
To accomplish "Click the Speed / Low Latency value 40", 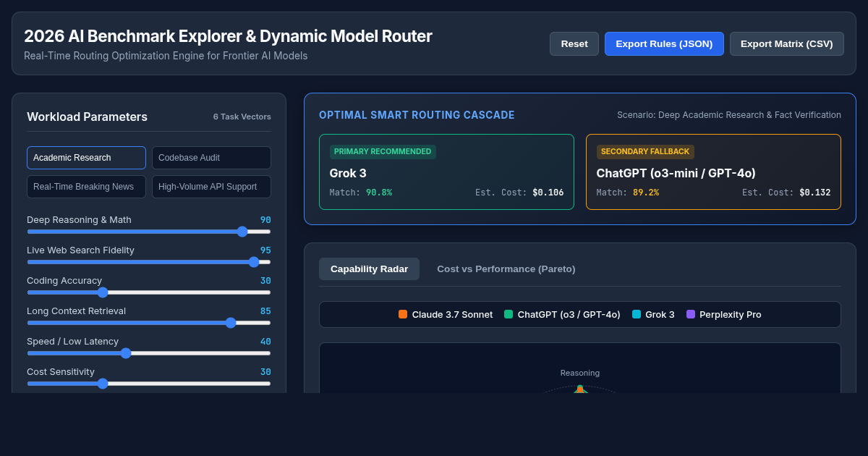I will click(265, 342).
